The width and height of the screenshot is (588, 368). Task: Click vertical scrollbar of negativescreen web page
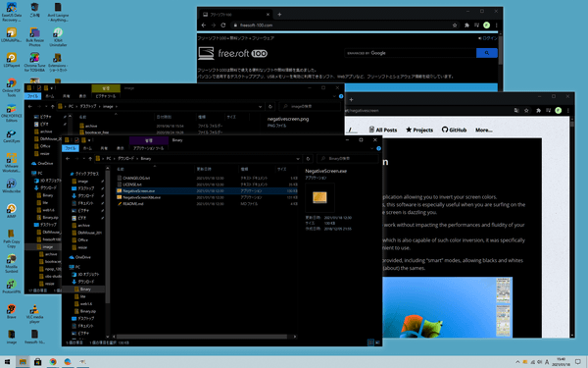point(572,125)
